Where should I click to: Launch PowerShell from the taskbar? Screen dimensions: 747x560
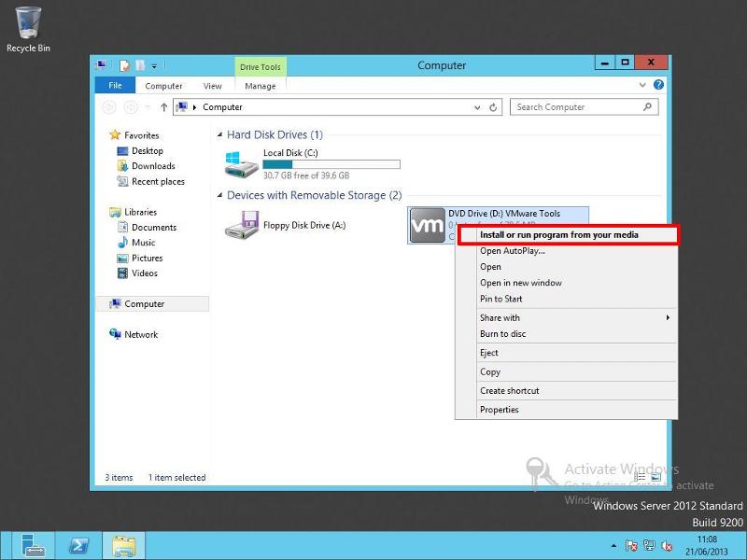pyautogui.click(x=78, y=546)
